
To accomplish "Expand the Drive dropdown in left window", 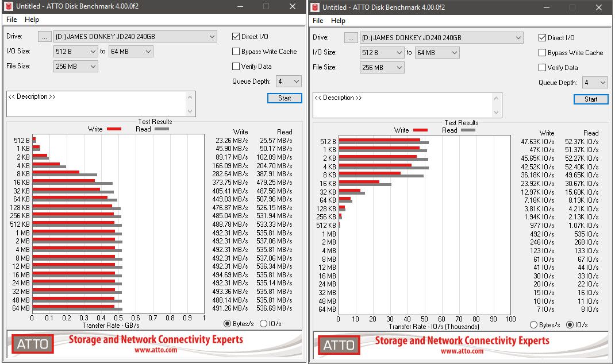I will (x=135, y=36).
